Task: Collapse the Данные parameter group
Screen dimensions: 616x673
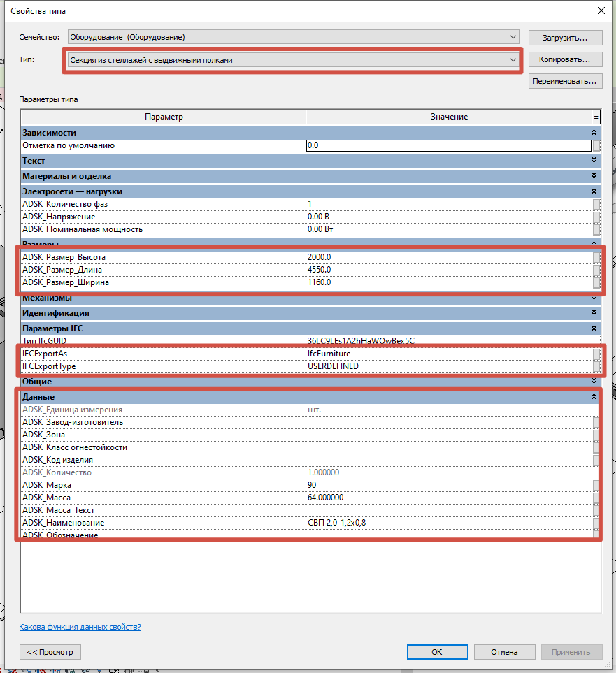Action: pyautogui.click(x=594, y=397)
